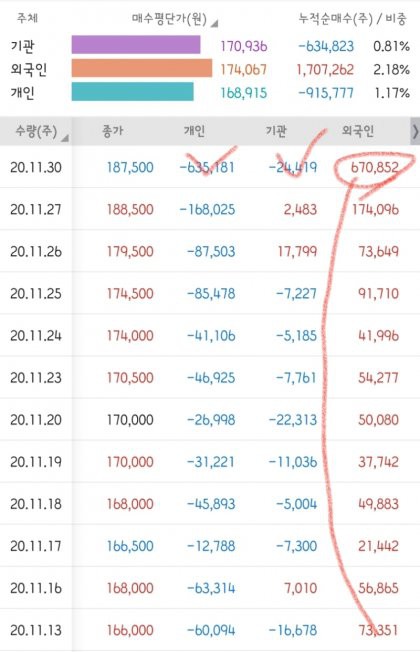
Task: Select the 20.11.30 date row
Action: click(210, 167)
